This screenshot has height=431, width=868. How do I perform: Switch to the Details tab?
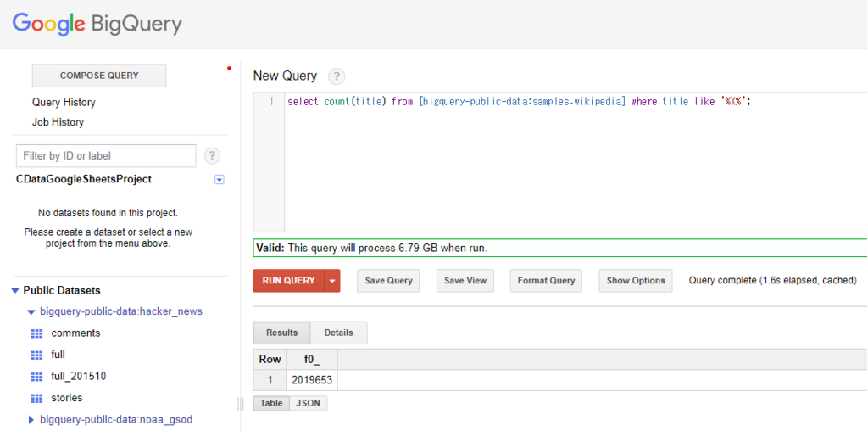pyautogui.click(x=339, y=333)
